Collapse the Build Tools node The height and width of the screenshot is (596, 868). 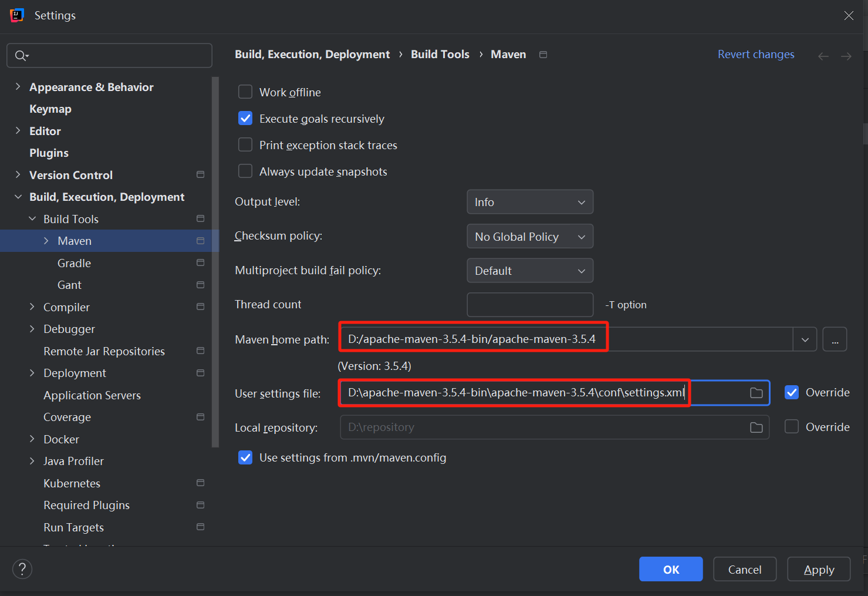tap(32, 218)
